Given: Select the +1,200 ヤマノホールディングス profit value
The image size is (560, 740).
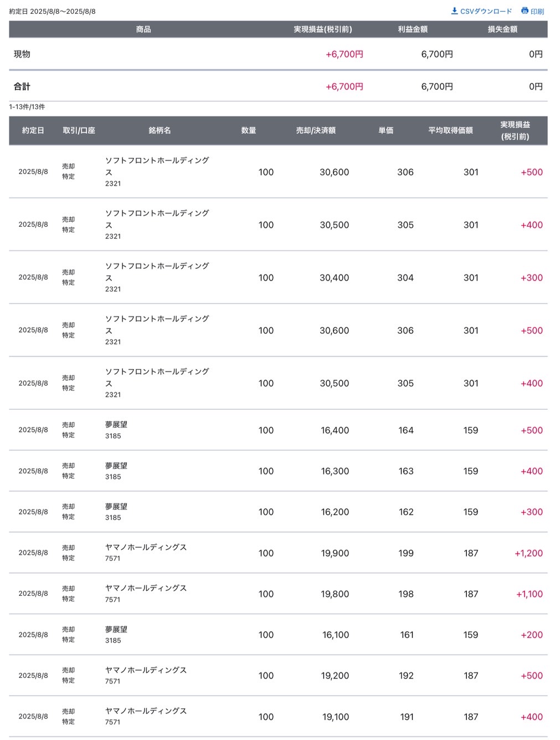Looking at the screenshot, I should point(528,553).
